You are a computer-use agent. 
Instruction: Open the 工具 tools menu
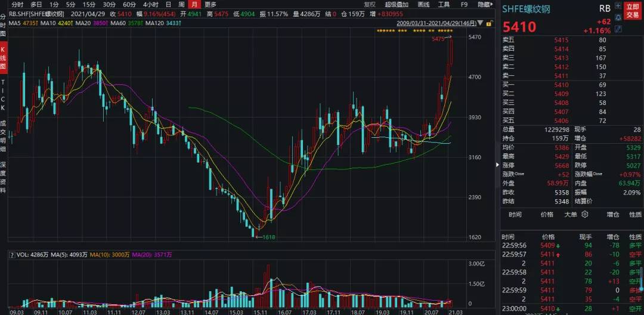[444, 5]
